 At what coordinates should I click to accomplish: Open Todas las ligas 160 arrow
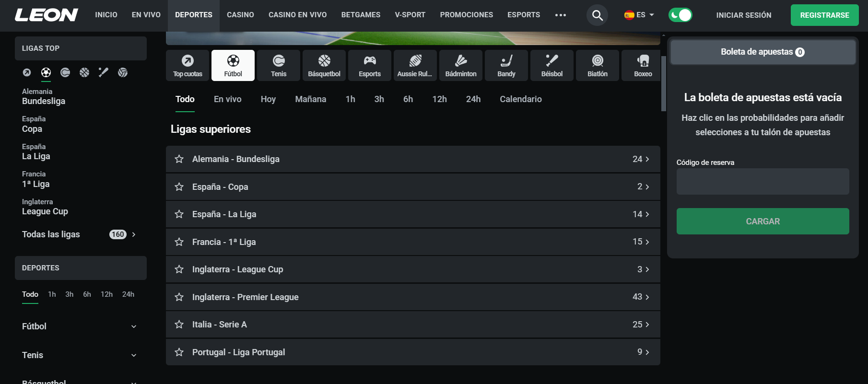tap(134, 234)
